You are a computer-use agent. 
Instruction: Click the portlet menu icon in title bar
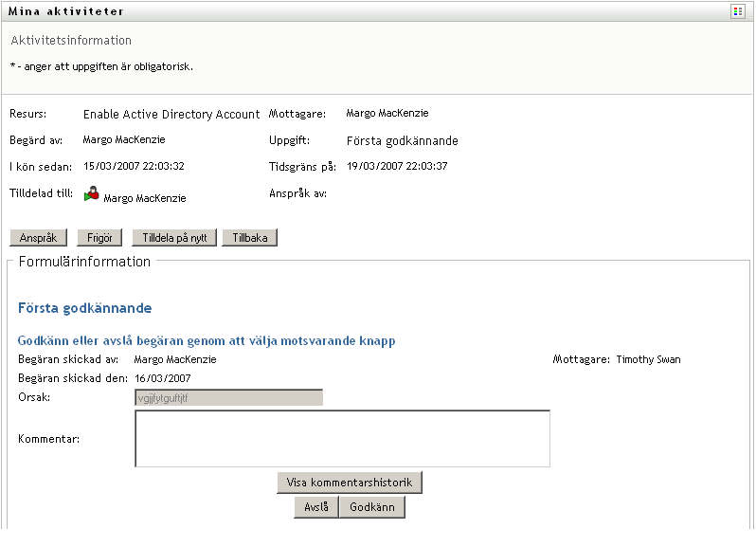tap(737, 11)
